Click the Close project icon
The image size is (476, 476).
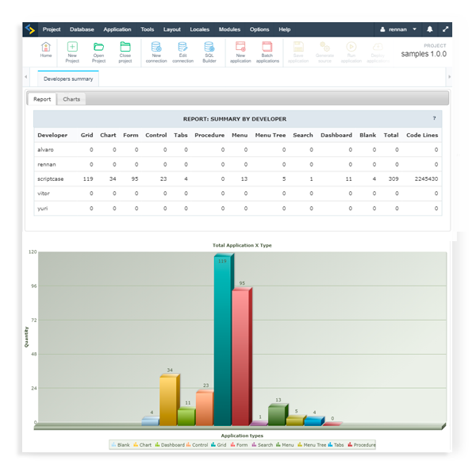point(125,51)
